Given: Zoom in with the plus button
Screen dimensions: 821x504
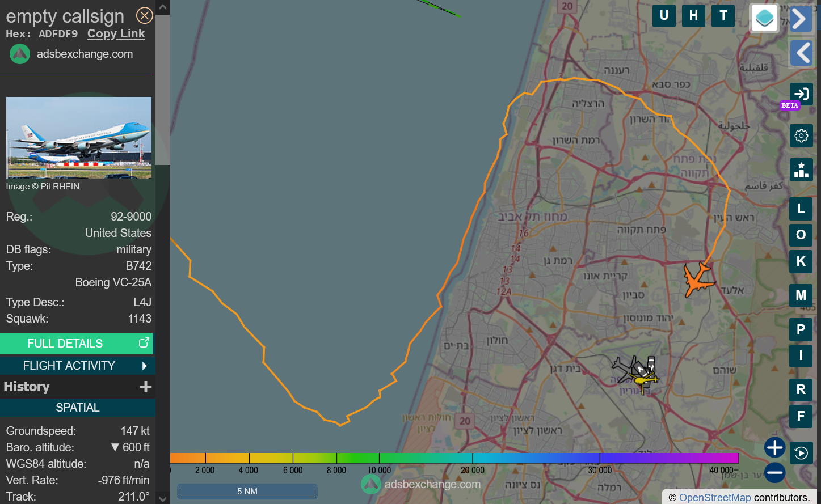Looking at the screenshot, I should 774,447.
